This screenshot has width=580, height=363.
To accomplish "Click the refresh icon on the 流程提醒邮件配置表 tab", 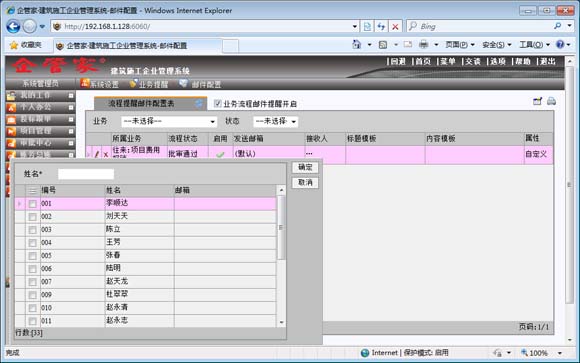I will click(199, 104).
